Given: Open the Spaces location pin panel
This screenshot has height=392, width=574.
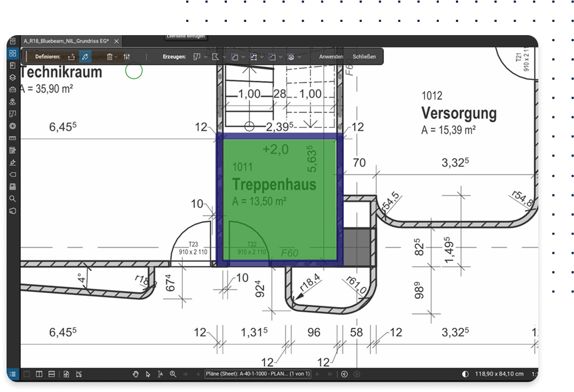Looking at the screenshot, I should [13, 102].
